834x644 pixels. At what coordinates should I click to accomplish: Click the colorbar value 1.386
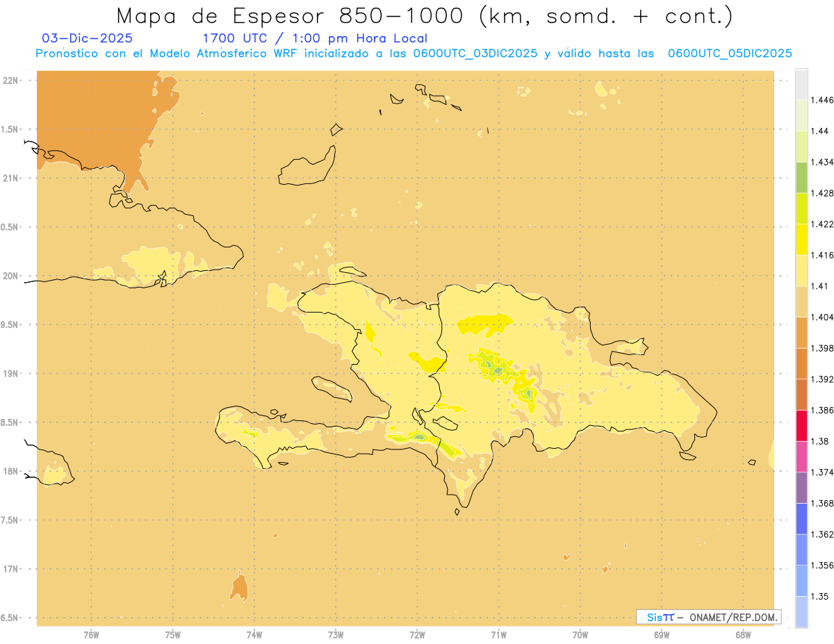[824, 410]
